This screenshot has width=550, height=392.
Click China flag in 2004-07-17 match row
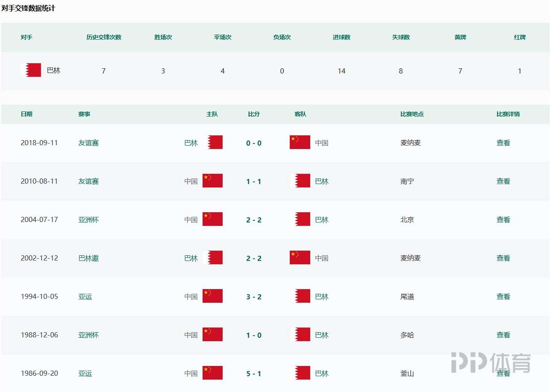[212, 219]
